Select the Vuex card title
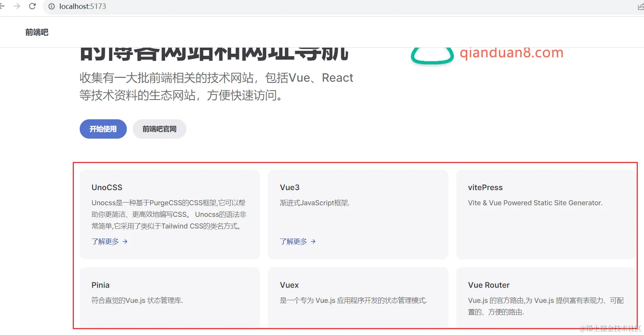The image size is (644, 335). [x=289, y=285]
